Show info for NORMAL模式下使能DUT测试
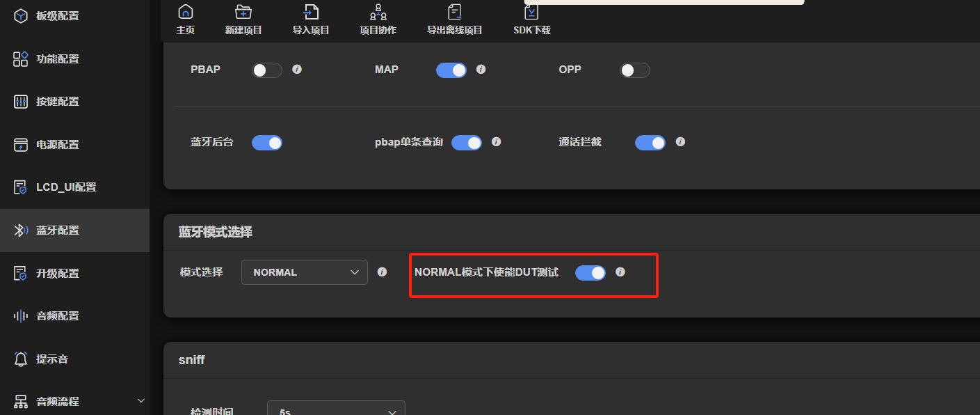Viewport: 980px width, 415px height. pos(620,272)
